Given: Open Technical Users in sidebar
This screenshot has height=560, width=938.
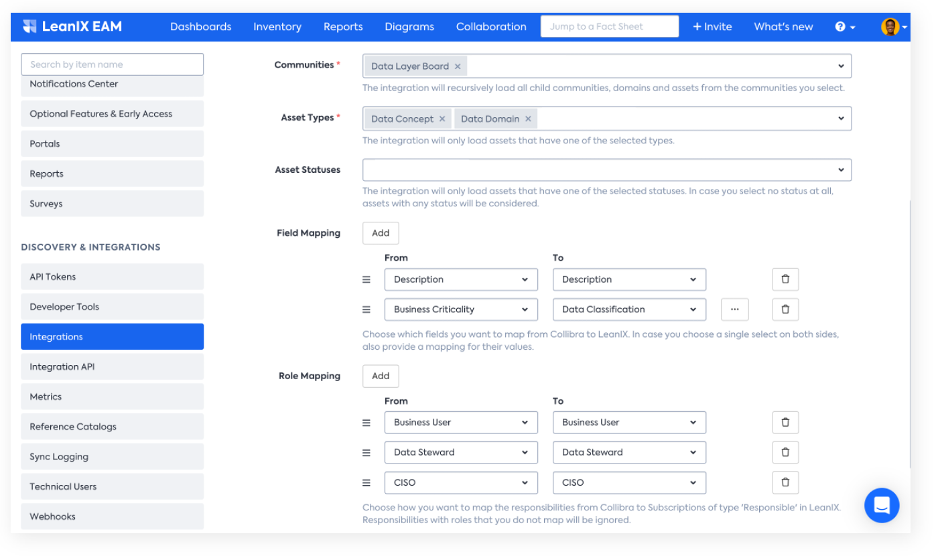Looking at the screenshot, I should pos(113,486).
